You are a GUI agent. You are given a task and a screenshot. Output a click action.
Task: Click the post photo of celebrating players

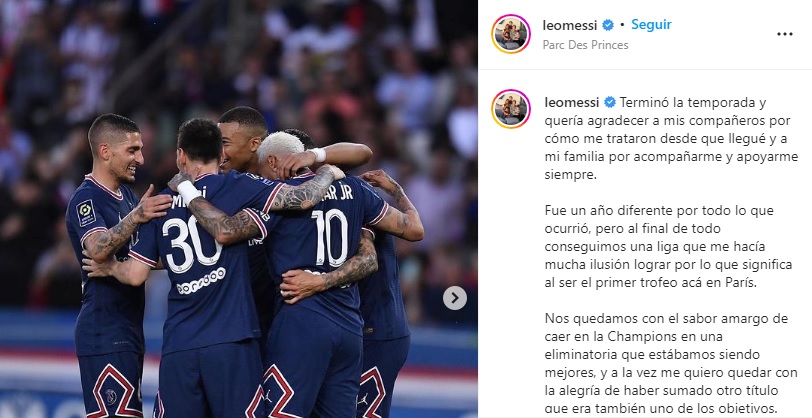[239, 209]
